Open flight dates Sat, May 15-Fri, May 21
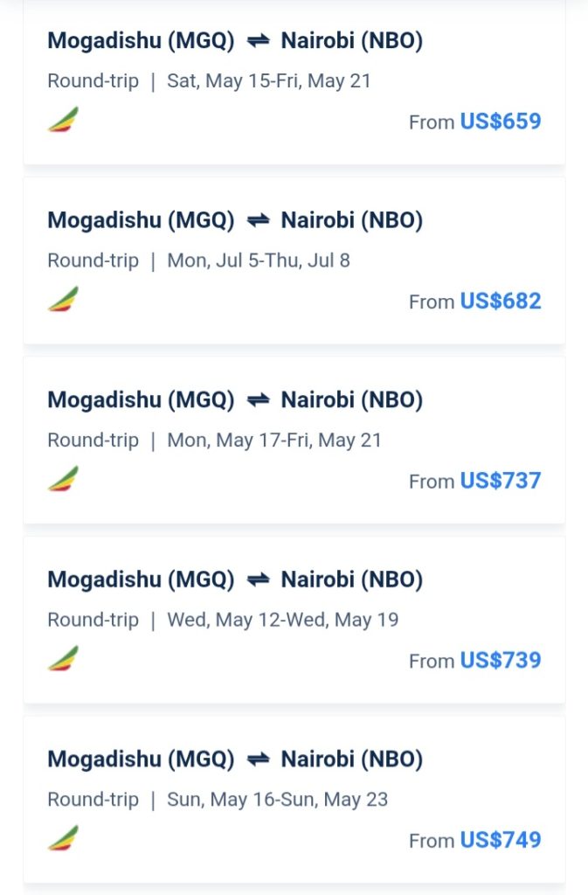The image size is (588, 895). point(268,81)
